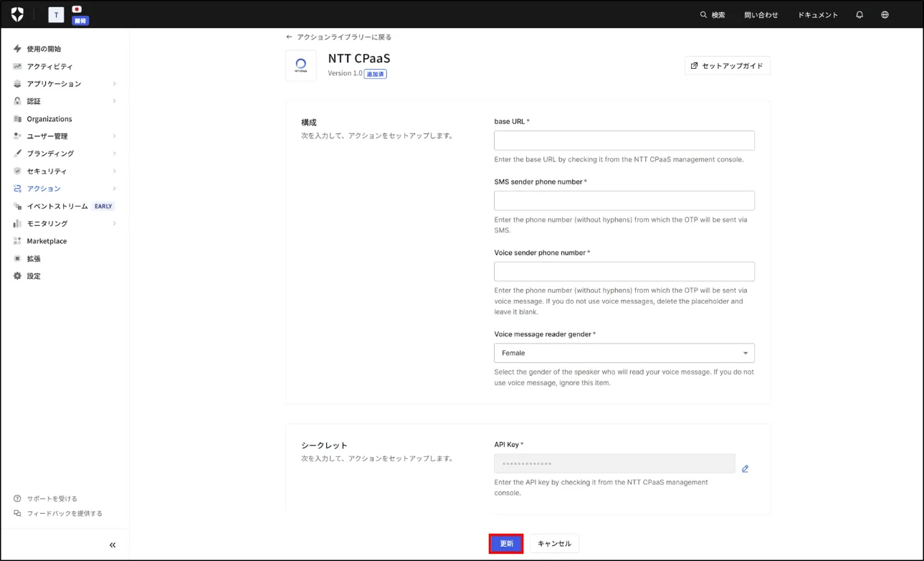
Task: Click the NTT CPaaS logo thumbnail
Action: 301,65
